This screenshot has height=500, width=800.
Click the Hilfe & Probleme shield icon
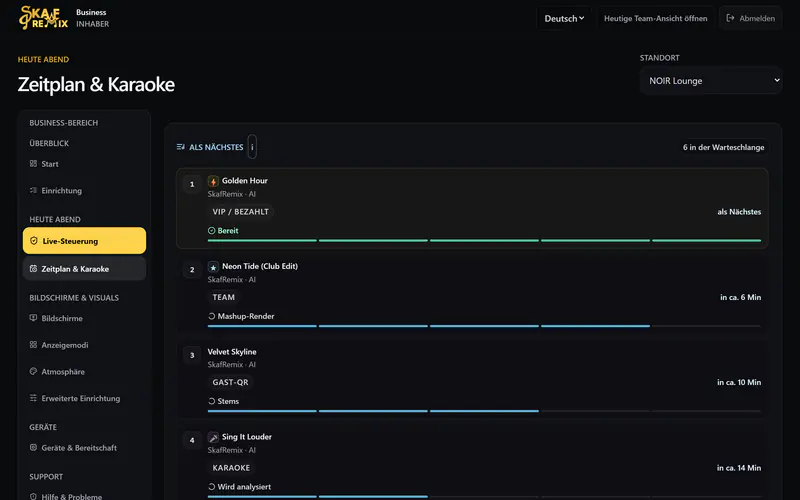click(x=33, y=496)
